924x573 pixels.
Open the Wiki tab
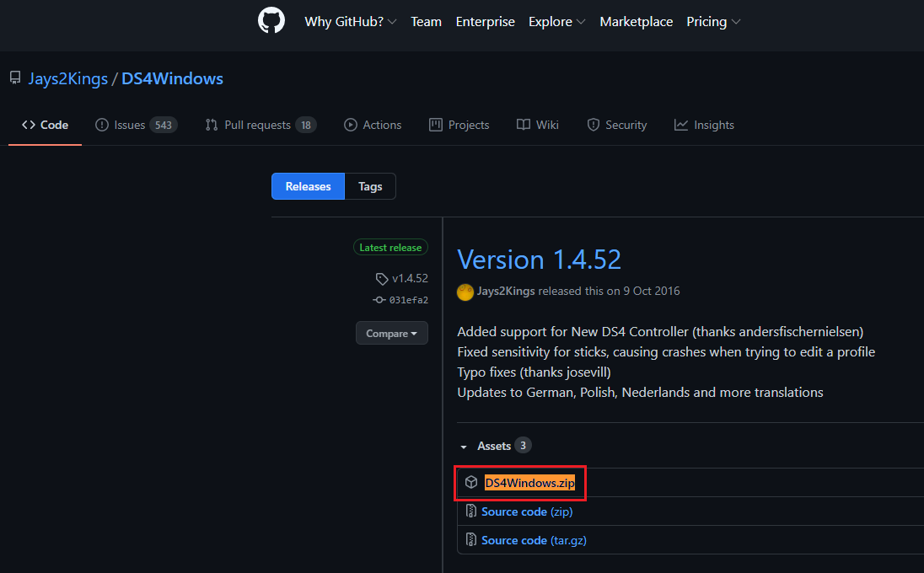point(537,125)
